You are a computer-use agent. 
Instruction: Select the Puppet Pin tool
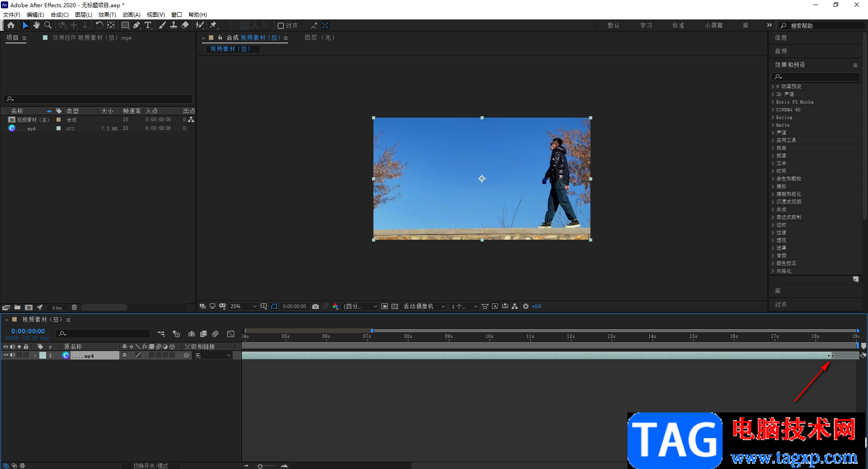[213, 25]
